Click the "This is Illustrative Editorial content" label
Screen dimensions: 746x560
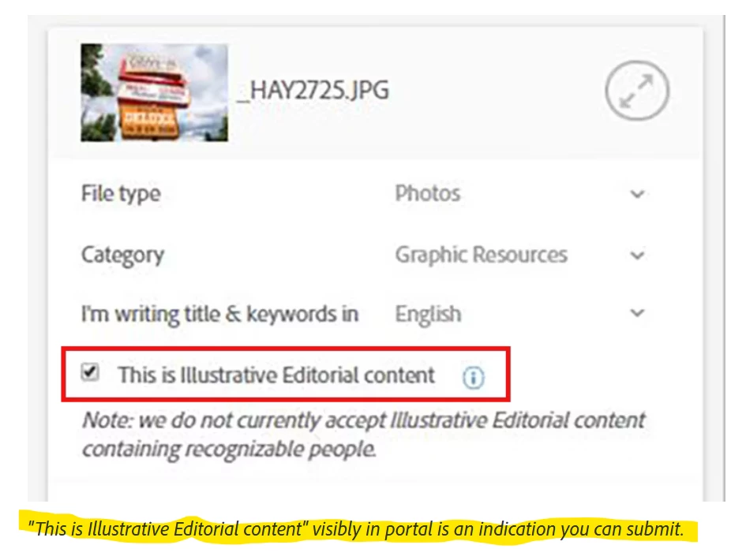[276, 375]
